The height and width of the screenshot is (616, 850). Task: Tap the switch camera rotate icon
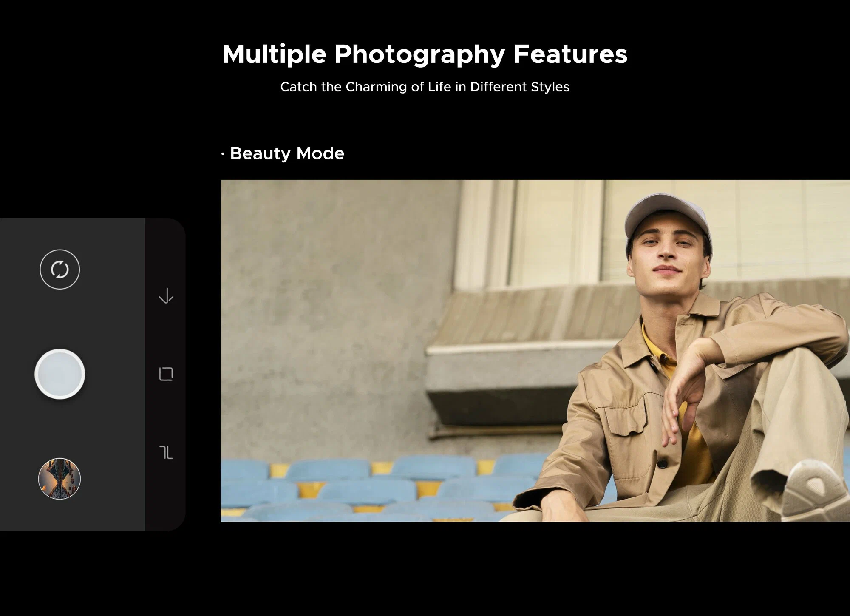pos(59,270)
